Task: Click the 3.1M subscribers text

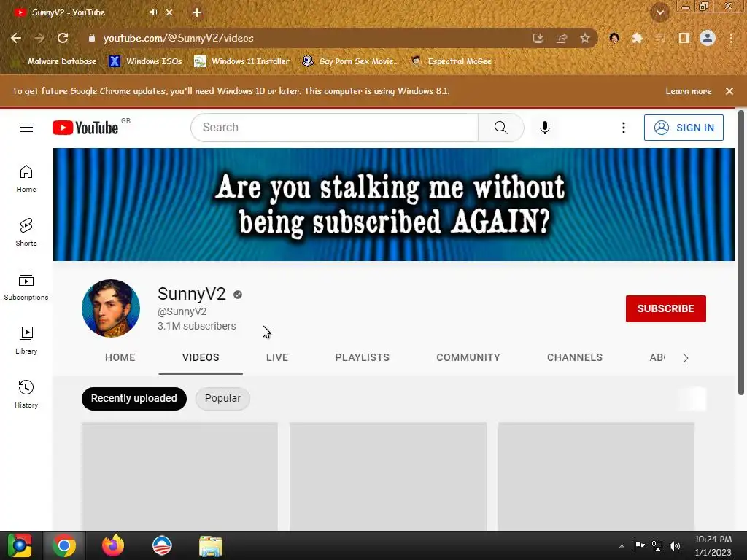Action: [197, 326]
